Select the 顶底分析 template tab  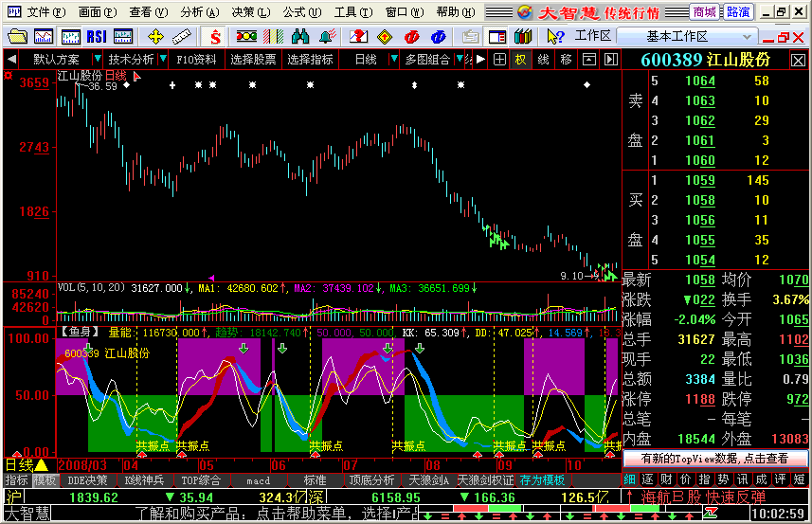coord(371,480)
